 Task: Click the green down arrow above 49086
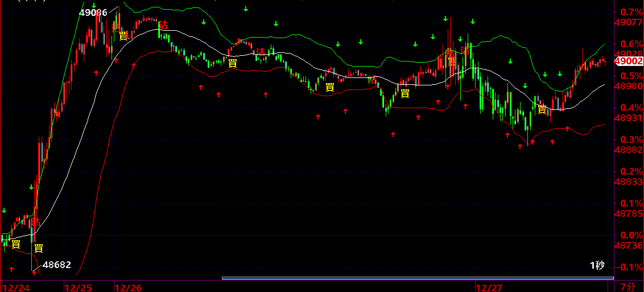(x=94, y=6)
